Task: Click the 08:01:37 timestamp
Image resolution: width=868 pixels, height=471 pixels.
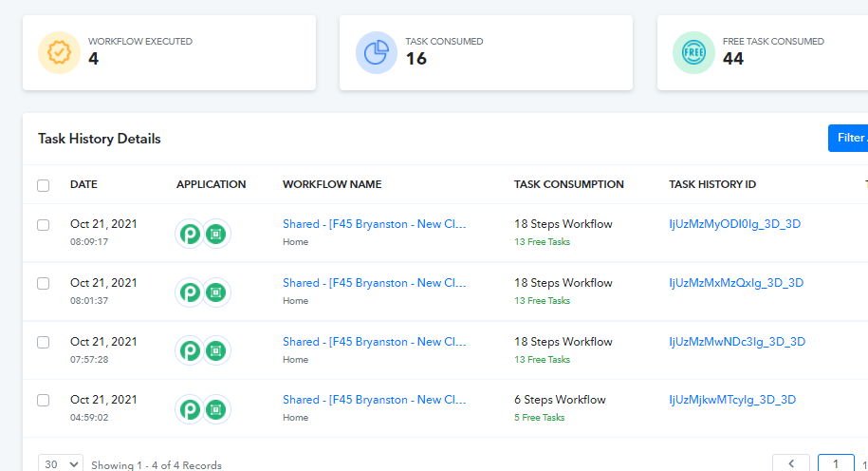Action: pos(89,300)
